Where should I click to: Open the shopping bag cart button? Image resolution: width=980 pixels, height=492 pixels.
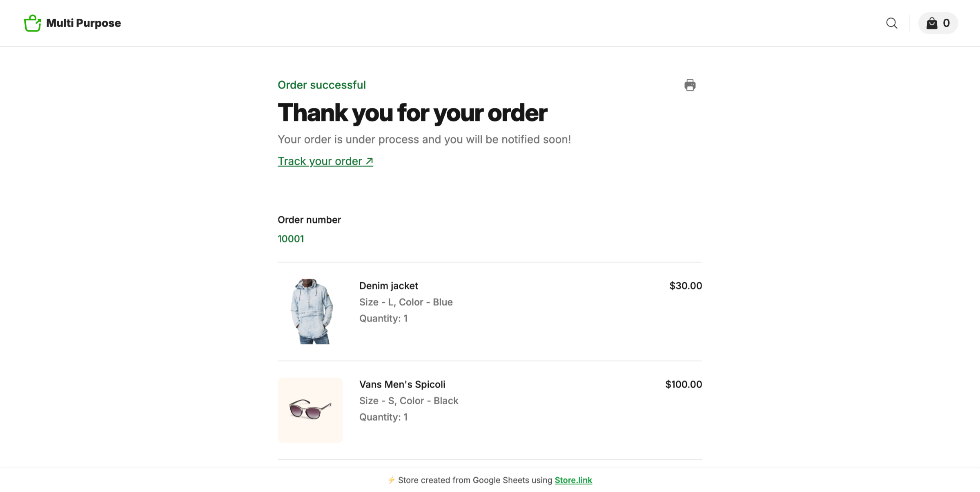point(938,23)
